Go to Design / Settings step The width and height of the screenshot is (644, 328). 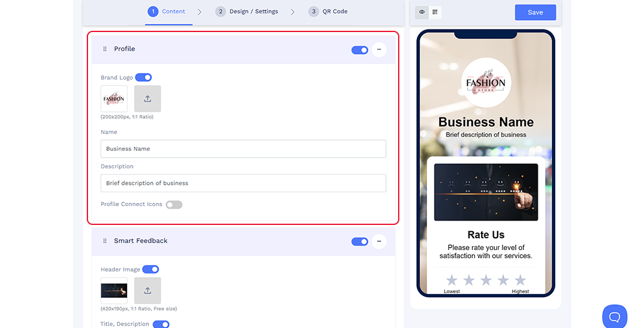point(247,11)
